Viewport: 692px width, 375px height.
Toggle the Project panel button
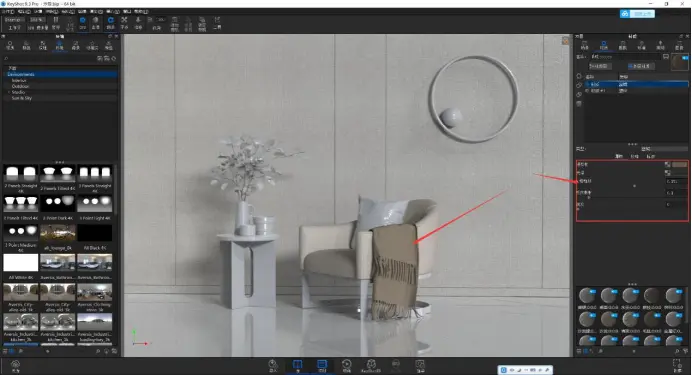pos(322,366)
